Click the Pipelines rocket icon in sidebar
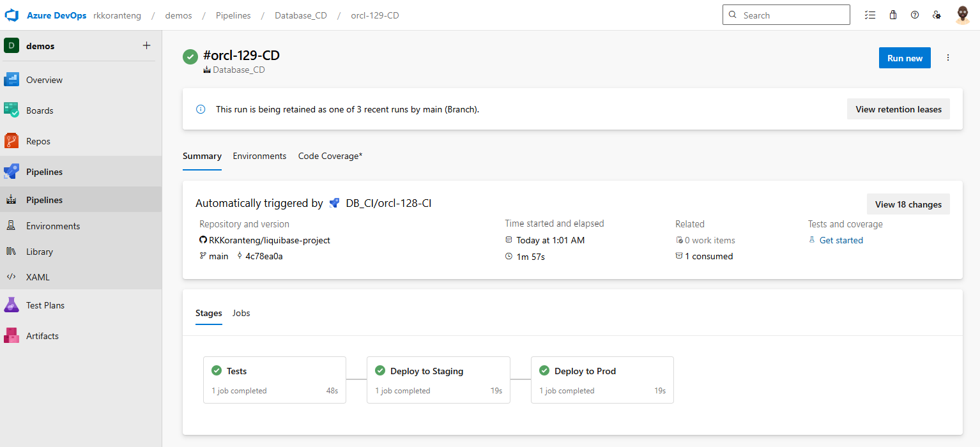This screenshot has height=447, width=980. [11, 172]
